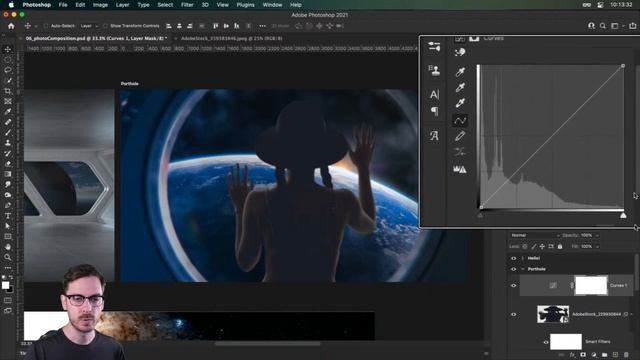640x360 pixels.
Task: Hide the Smart Filters effects
Action: pyautogui.click(x=546, y=342)
